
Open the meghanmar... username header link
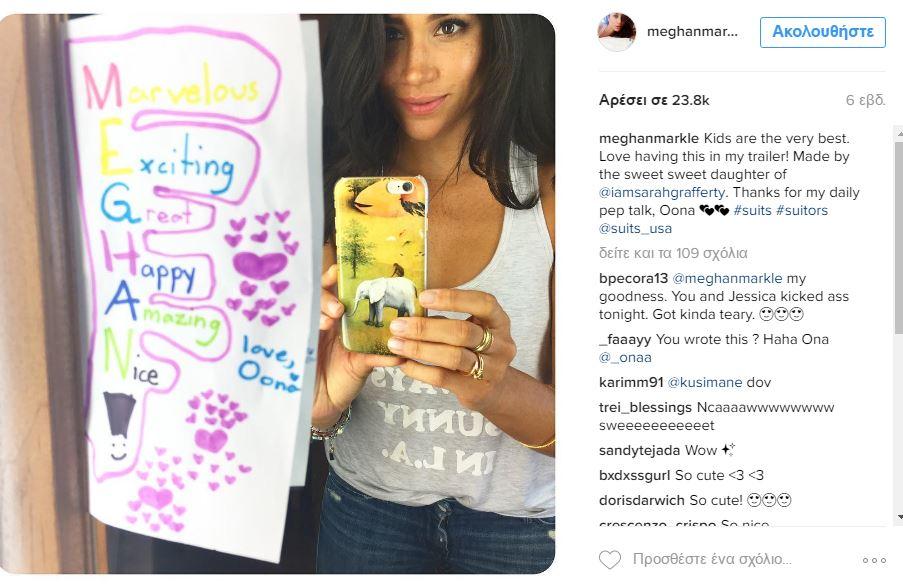pyautogui.click(x=692, y=31)
